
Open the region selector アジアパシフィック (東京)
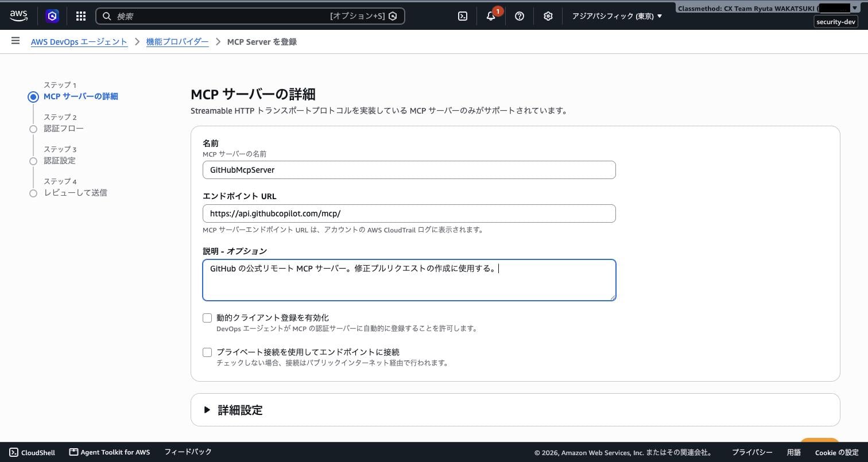(x=617, y=16)
